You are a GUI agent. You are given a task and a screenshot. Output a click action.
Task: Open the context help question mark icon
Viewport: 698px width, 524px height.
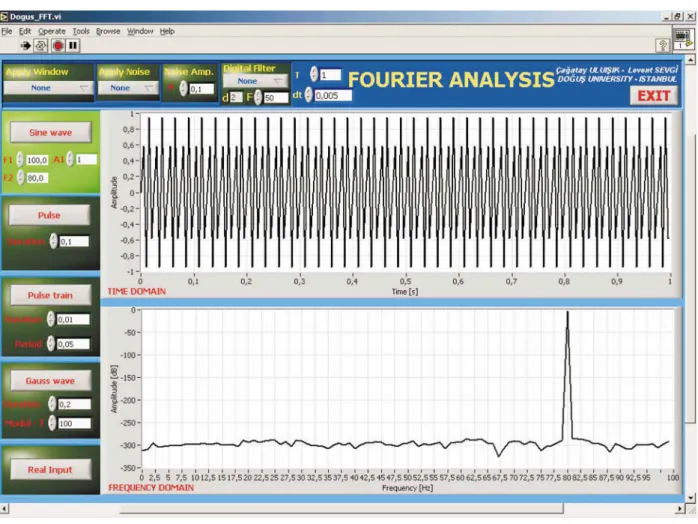click(662, 45)
